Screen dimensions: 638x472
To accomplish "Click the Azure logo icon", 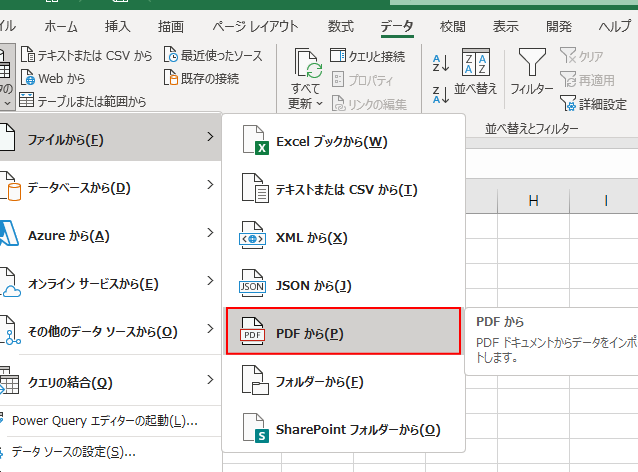I will (x=9, y=233).
